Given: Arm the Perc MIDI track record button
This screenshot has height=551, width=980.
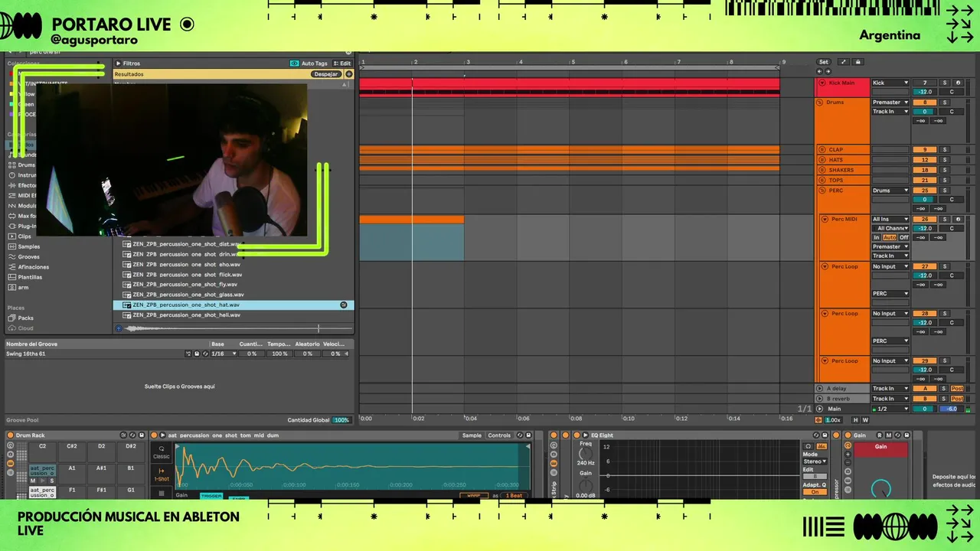Looking at the screenshot, I should [x=958, y=219].
